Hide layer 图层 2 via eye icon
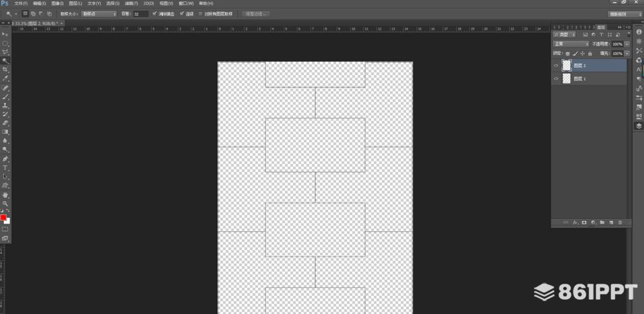 [556, 66]
